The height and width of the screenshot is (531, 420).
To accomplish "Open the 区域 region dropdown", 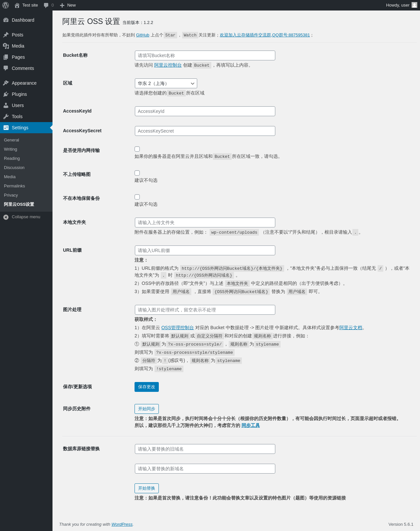I will 166,83.
